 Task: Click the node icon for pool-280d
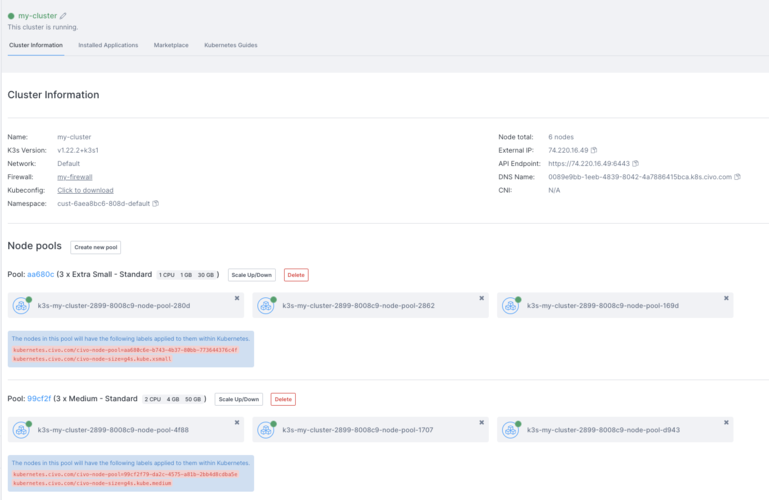(x=21, y=306)
